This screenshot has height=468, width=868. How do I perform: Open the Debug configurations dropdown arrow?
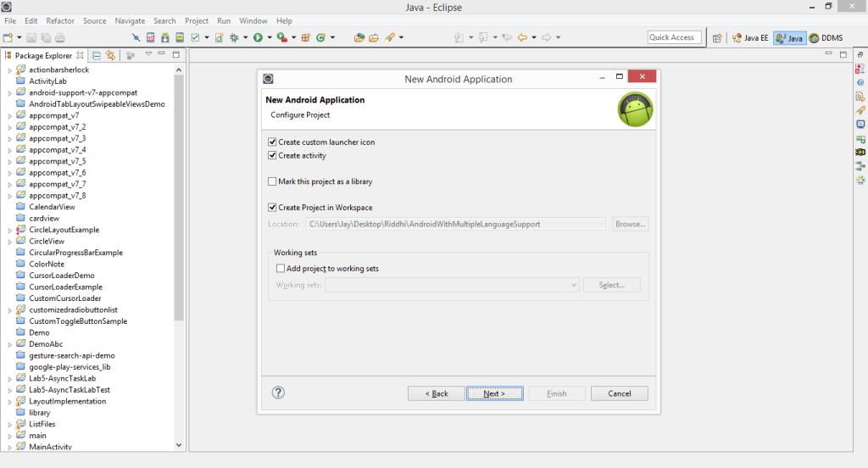245,37
